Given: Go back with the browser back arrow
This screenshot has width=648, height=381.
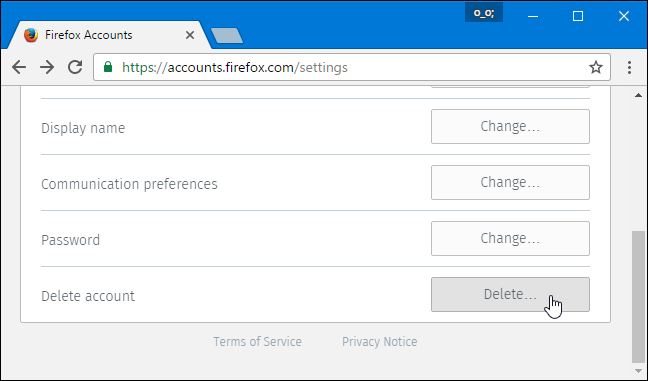Looking at the screenshot, I should tap(19, 67).
